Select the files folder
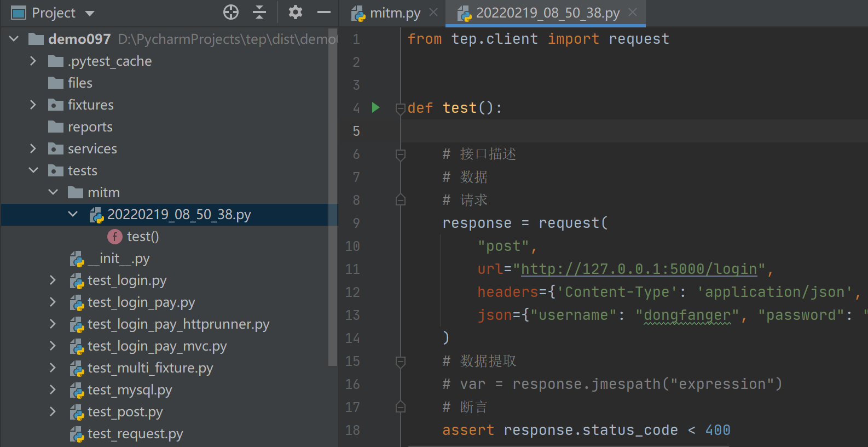The image size is (868, 447). tap(80, 83)
